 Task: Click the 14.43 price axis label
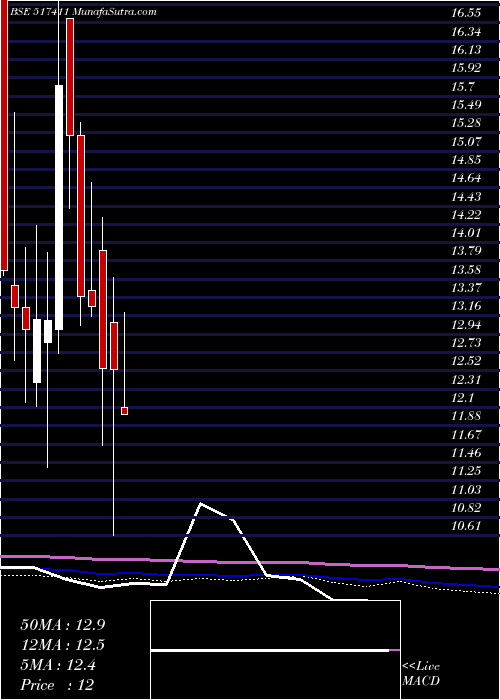tap(466, 196)
